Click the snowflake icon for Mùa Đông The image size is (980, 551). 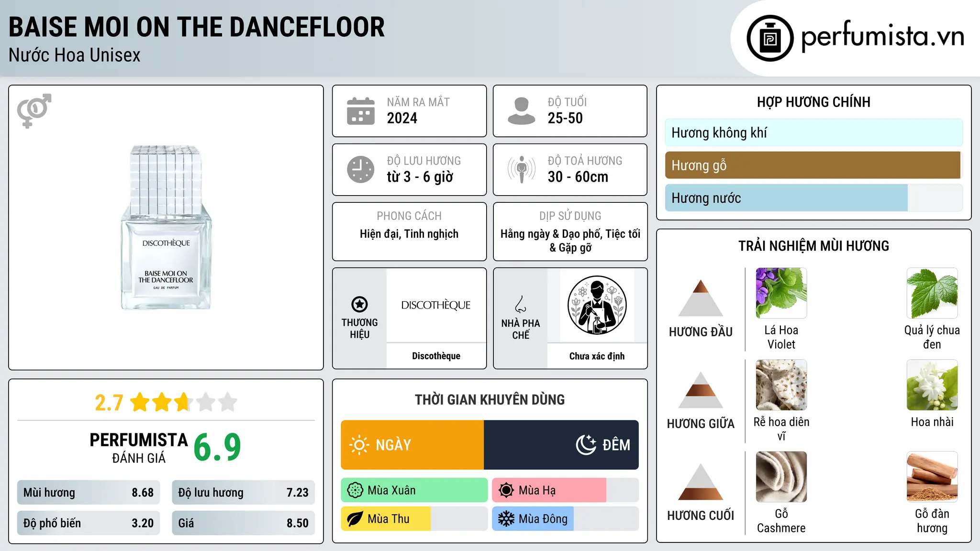pyautogui.click(x=506, y=519)
